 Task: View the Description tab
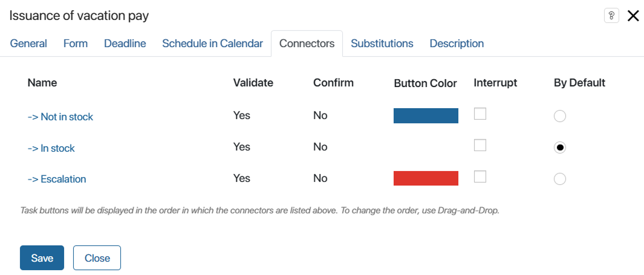point(457,44)
